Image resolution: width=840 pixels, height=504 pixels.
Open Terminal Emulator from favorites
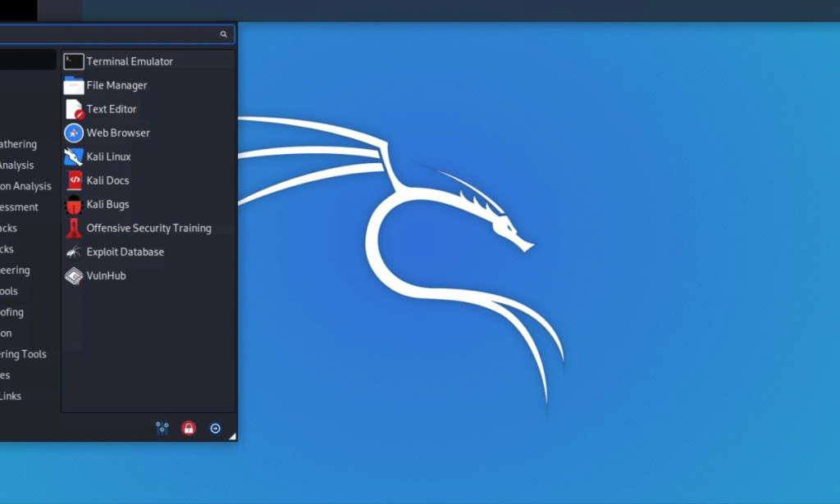[148, 61]
